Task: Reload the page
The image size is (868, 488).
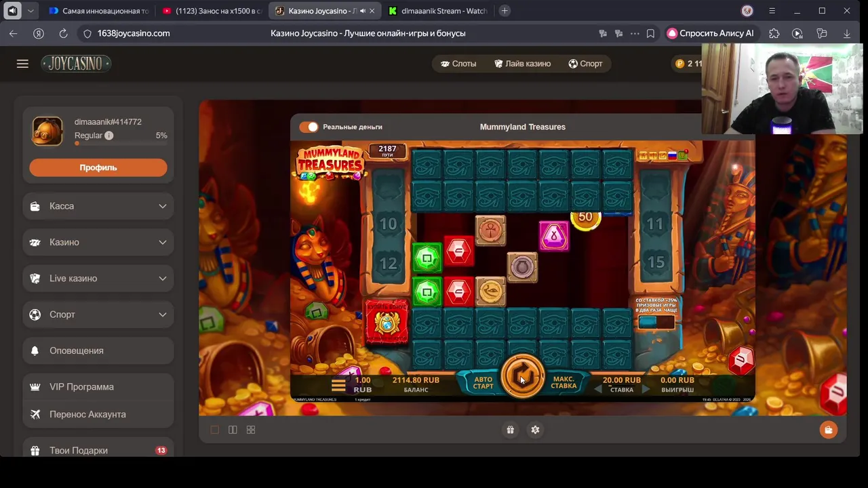Action: click(x=63, y=33)
